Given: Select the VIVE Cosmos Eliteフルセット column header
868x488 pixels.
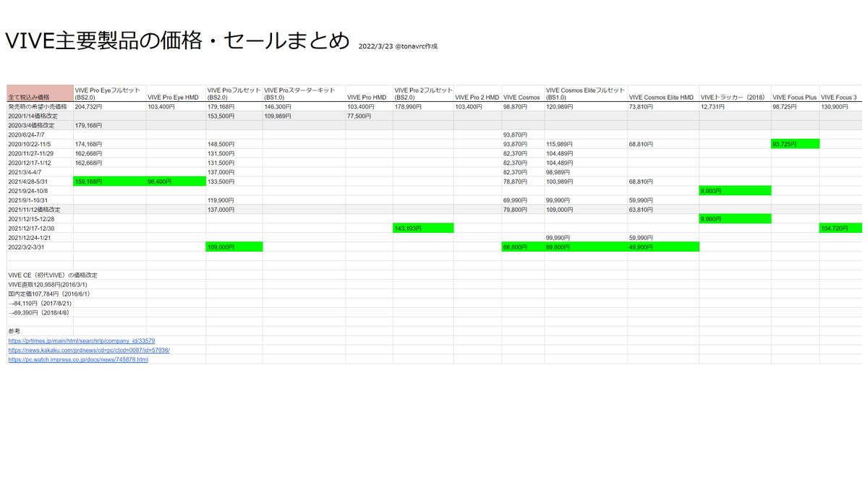Looking at the screenshot, I should [x=586, y=93].
